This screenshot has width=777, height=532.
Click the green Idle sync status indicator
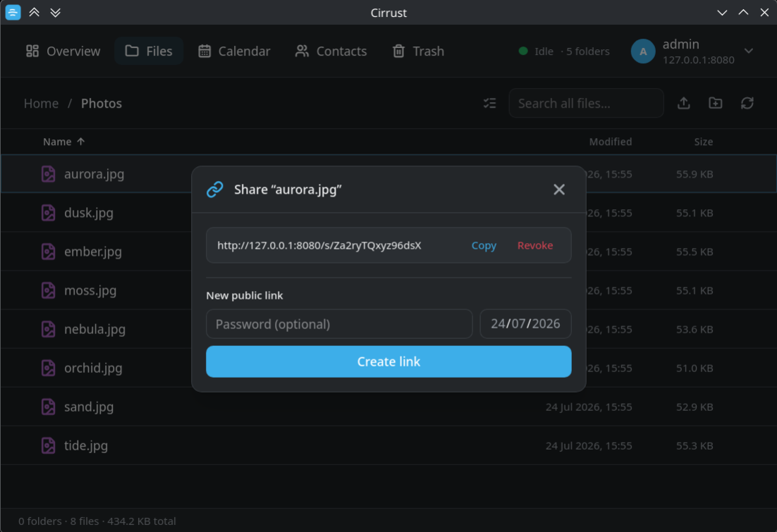point(523,51)
